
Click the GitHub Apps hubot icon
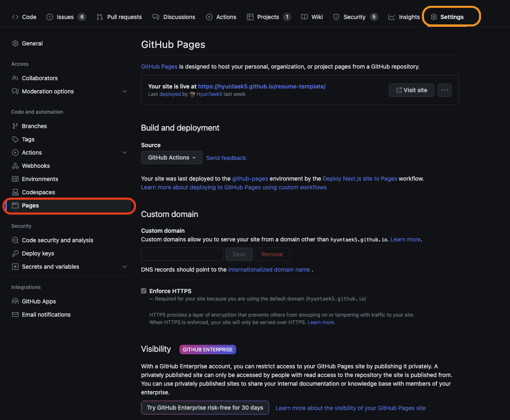(15, 301)
